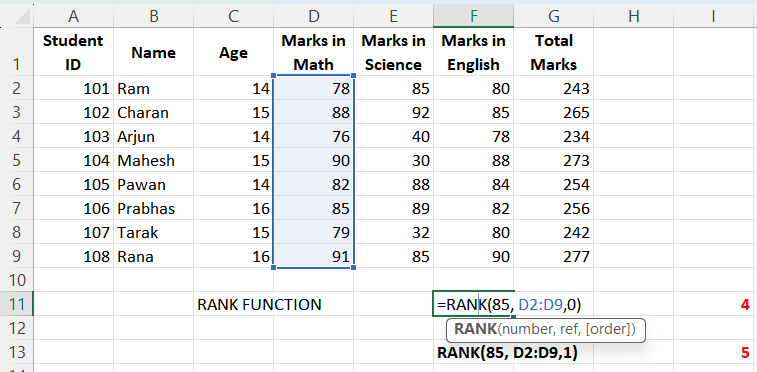Select column E header
Image resolution: width=757 pixels, height=372 pixels.
tap(393, 16)
